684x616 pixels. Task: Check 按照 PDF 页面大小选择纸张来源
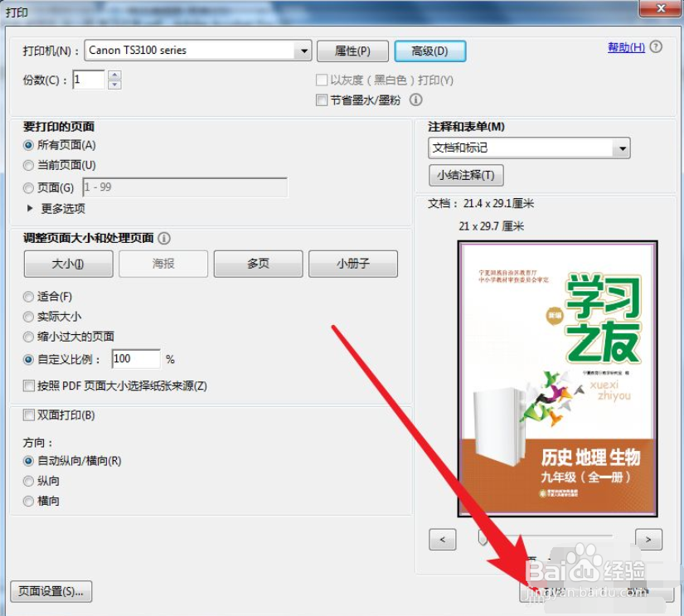[30, 386]
